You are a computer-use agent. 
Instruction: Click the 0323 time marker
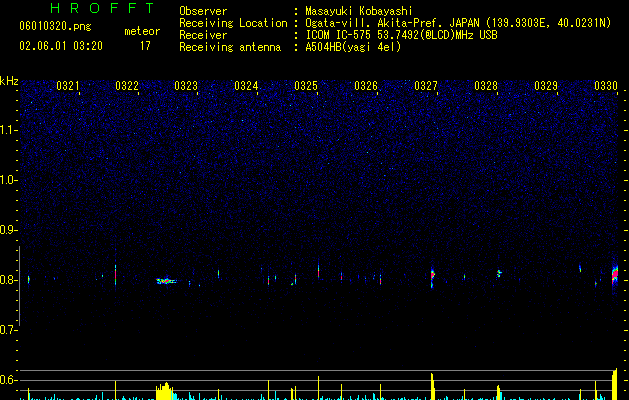186,85
